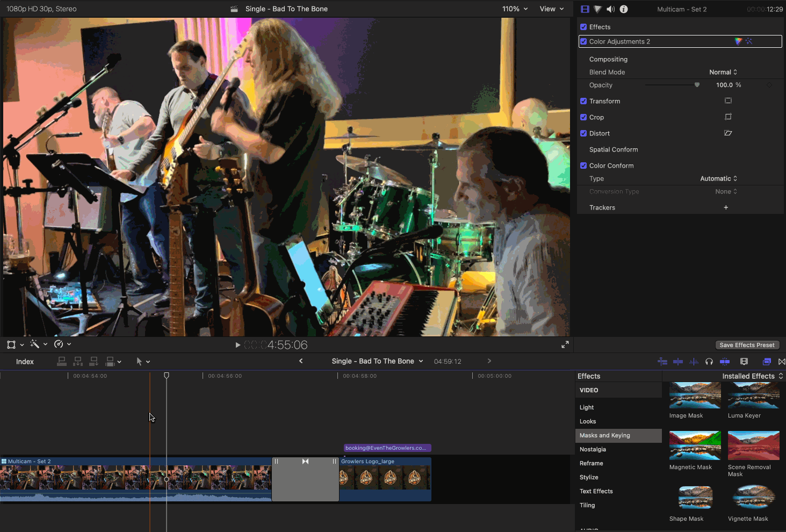The width and height of the screenshot is (786, 532).
Task: Open the Info inspector icon
Action: click(x=624, y=9)
